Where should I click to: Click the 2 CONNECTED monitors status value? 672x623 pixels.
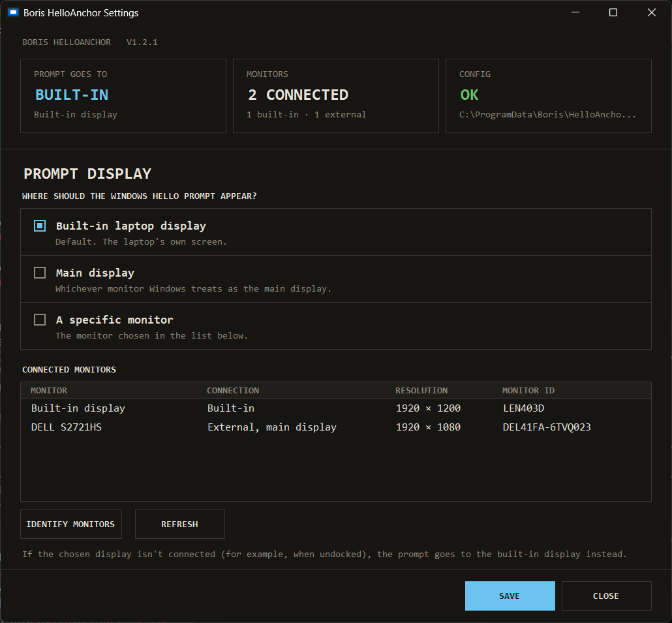coord(298,95)
